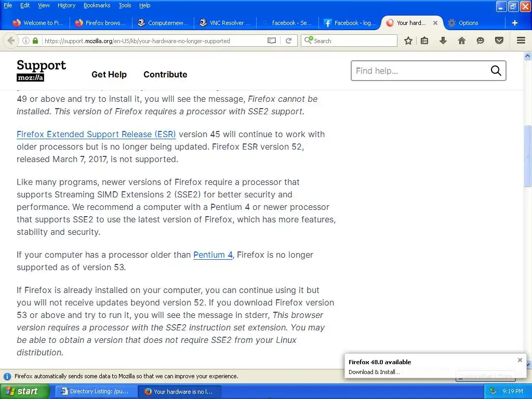Screen dimensions: 532x399
Task: Click the 'Firefox 48.0 available' heading text
Action: click(x=380, y=362)
